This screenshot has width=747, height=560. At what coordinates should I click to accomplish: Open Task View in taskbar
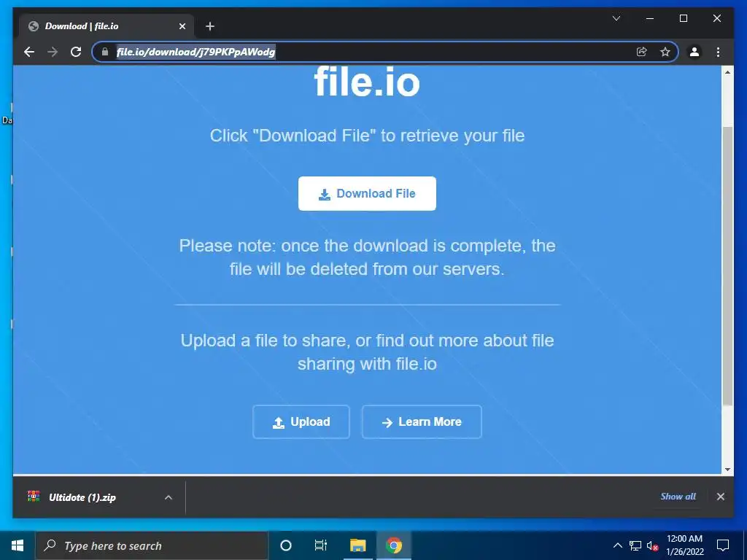321,545
